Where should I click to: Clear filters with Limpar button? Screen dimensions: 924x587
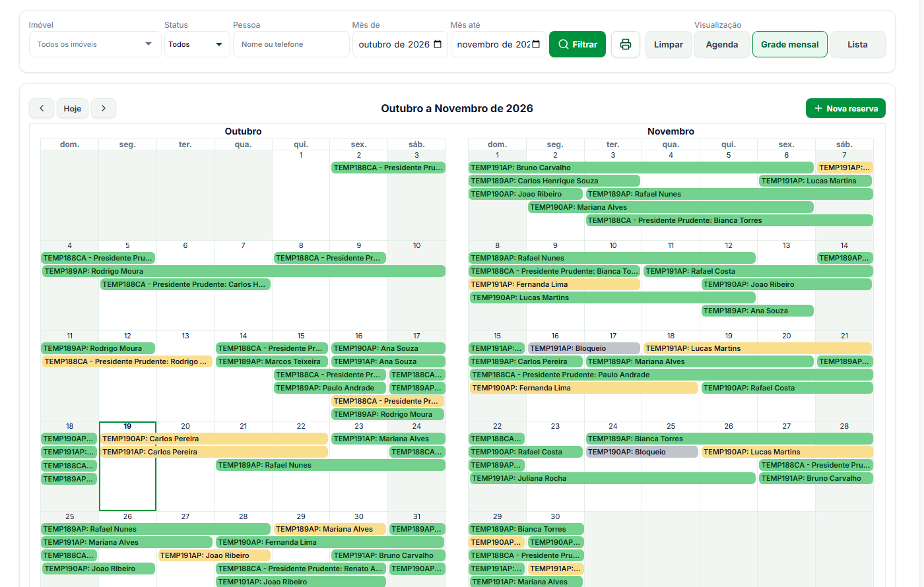(668, 44)
